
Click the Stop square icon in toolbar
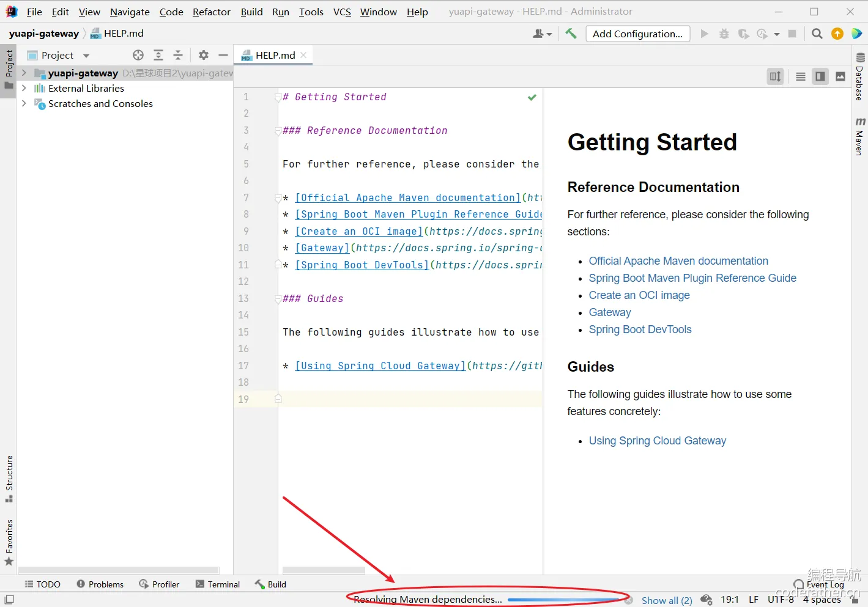pyautogui.click(x=792, y=34)
